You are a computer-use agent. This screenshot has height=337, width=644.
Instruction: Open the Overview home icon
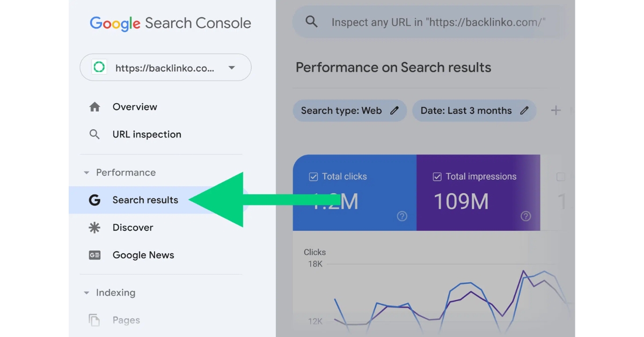coord(94,107)
